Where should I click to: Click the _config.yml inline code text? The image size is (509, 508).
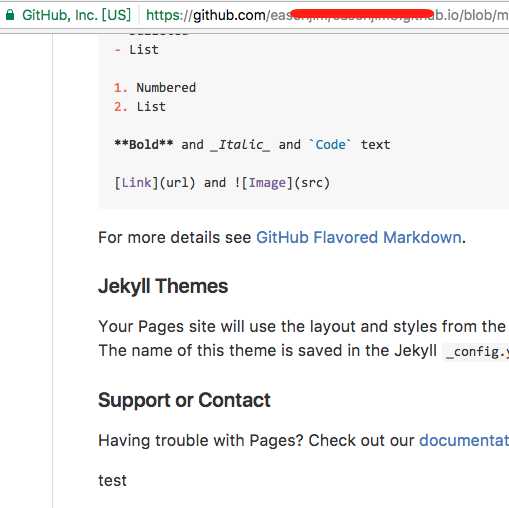477,352
